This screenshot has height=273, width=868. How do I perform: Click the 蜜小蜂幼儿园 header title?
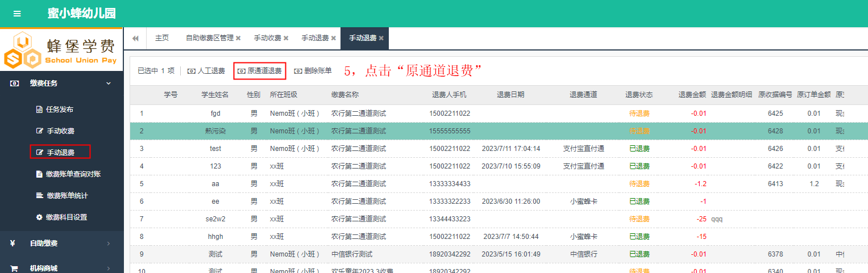pos(82,14)
